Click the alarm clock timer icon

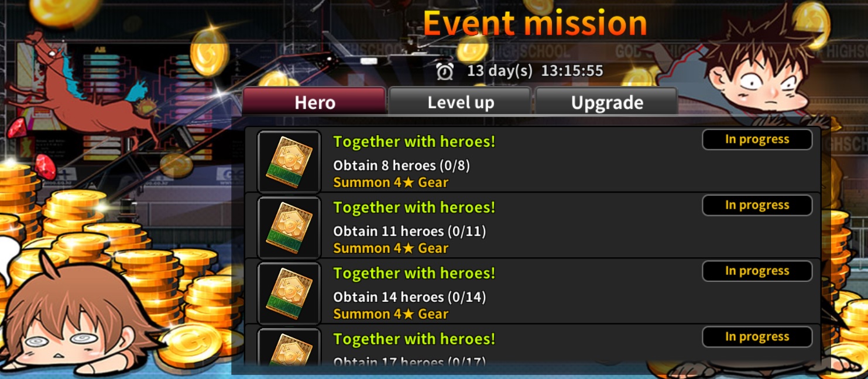[445, 71]
